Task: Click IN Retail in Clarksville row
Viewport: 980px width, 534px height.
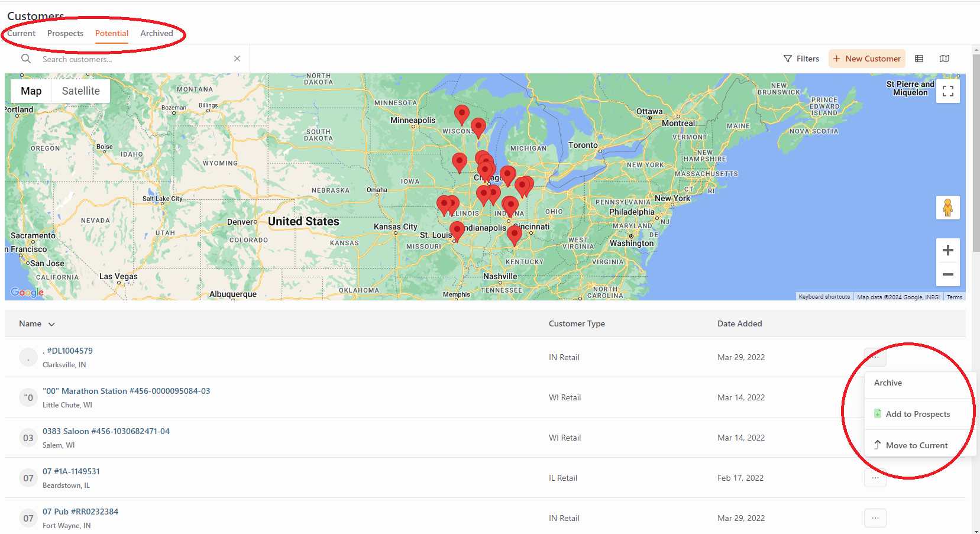Action: [x=564, y=357]
